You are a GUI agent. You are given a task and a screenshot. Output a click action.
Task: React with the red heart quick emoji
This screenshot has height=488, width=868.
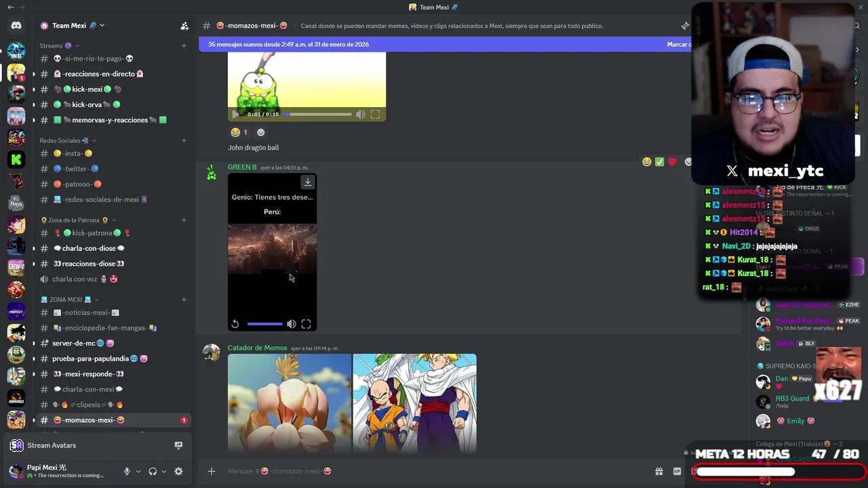[672, 162]
